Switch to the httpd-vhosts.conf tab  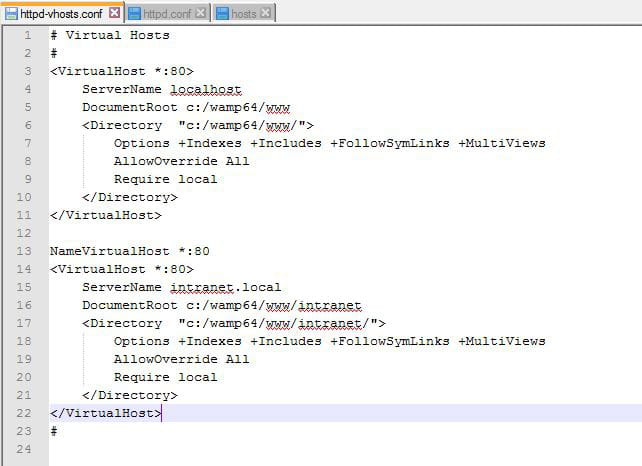pos(62,13)
